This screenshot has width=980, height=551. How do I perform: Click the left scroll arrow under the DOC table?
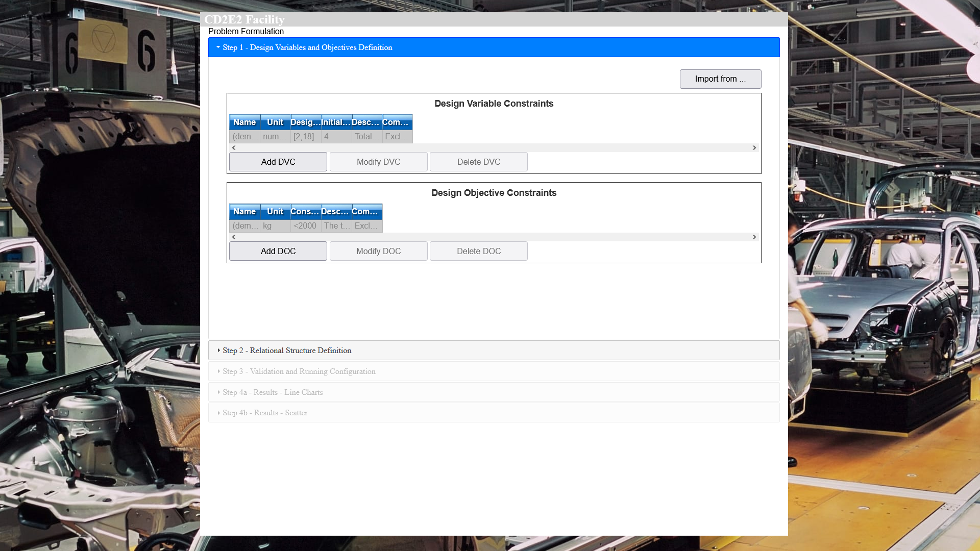coord(234,237)
